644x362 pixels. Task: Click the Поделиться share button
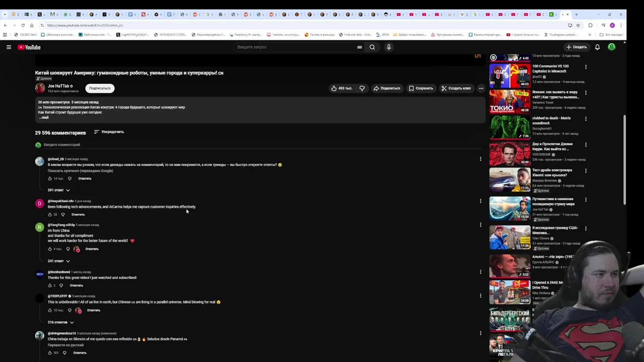click(x=386, y=88)
